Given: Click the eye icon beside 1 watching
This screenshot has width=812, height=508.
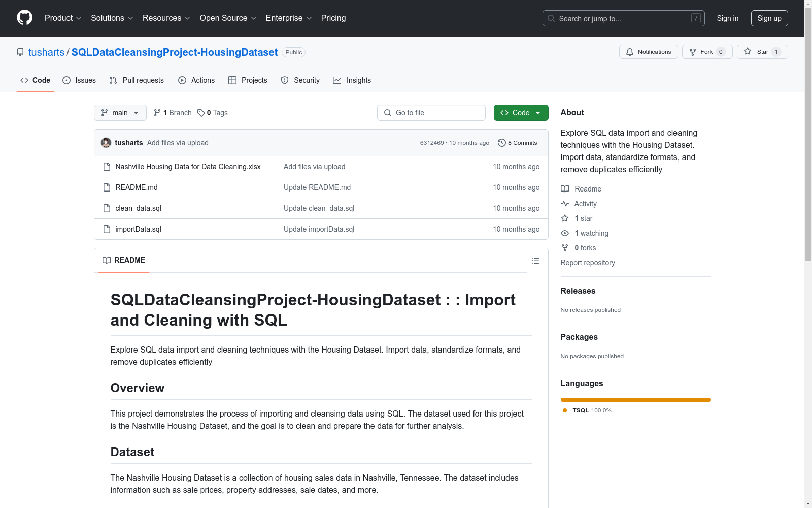Looking at the screenshot, I should pos(565,233).
